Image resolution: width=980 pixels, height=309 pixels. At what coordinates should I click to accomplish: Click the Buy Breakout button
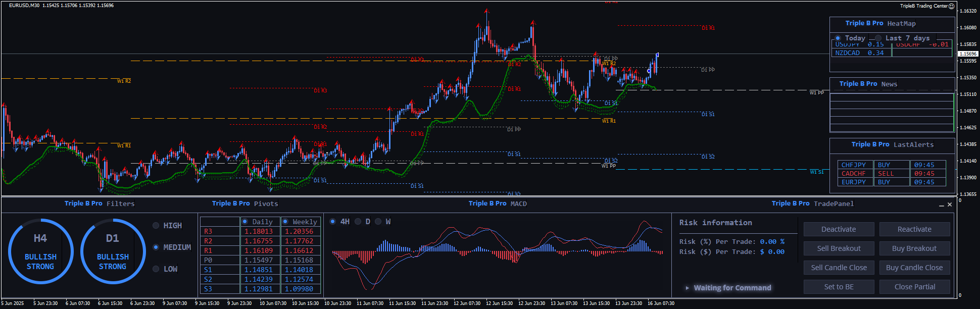coord(914,248)
